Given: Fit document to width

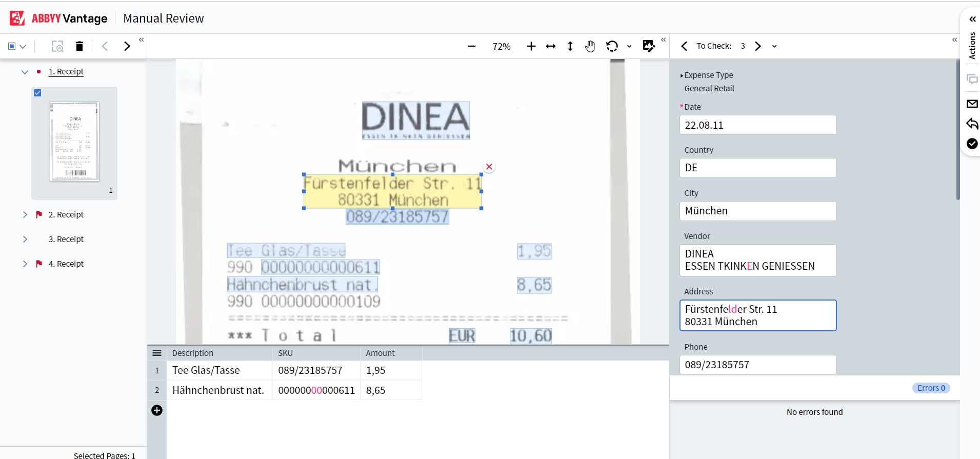Looking at the screenshot, I should 551,46.
